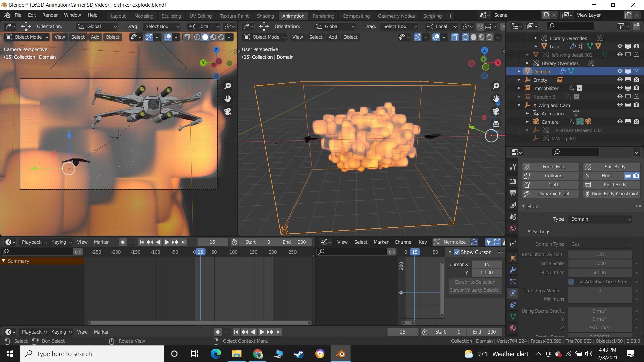Viewport: 644px width, 362px height.
Task: Jump to first frame in timeline
Action: [142, 242]
